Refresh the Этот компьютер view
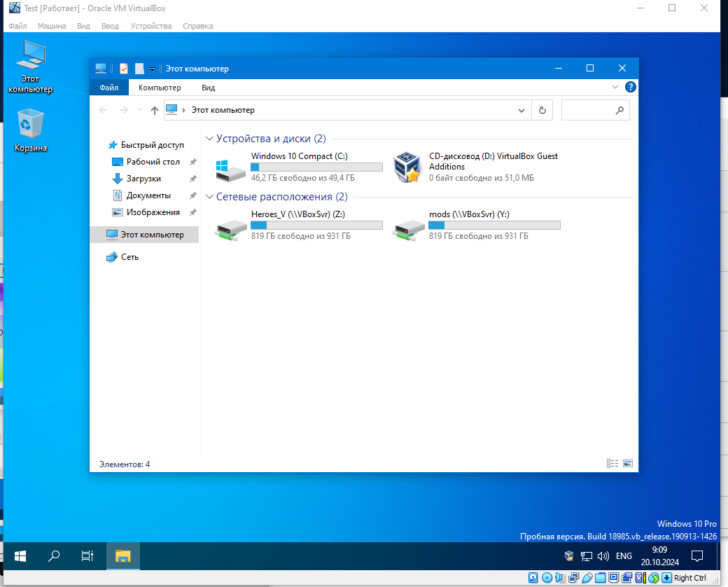This screenshot has height=587, width=728. tap(542, 110)
